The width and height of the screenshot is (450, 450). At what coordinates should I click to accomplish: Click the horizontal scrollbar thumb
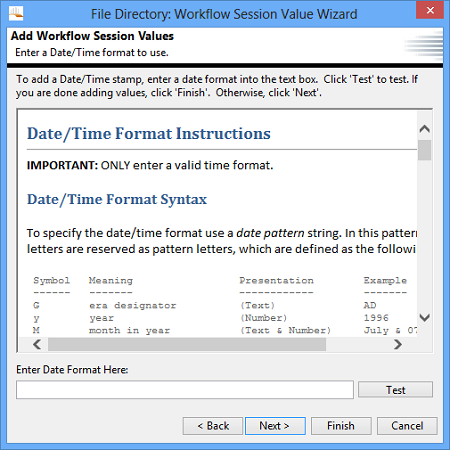coord(187,344)
